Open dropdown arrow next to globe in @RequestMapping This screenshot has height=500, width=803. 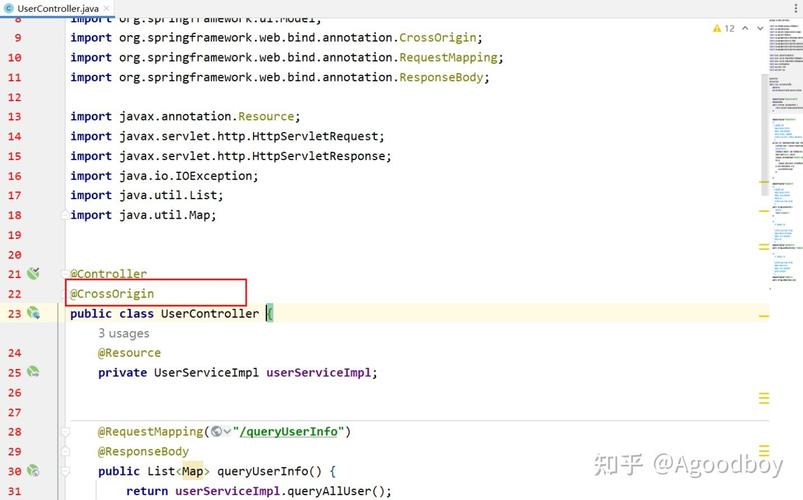click(x=226, y=432)
